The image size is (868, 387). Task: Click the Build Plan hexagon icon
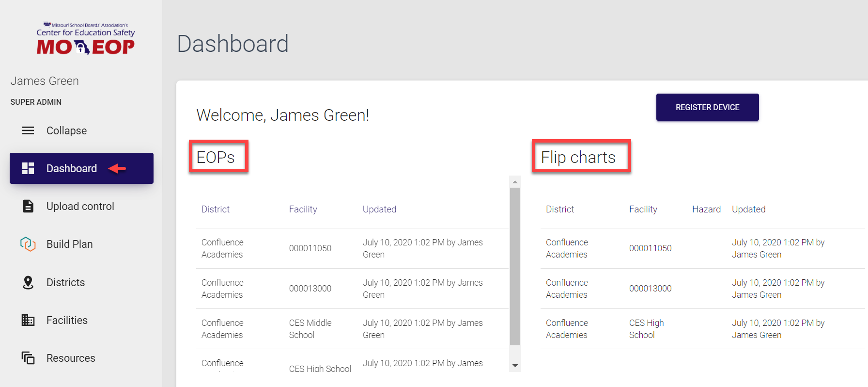click(28, 244)
